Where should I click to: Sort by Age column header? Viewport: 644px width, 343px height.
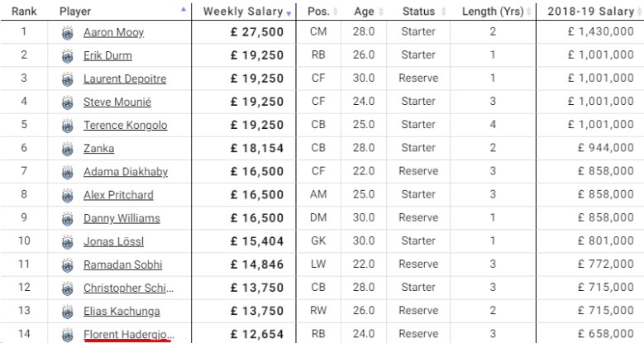click(x=364, y=12)
